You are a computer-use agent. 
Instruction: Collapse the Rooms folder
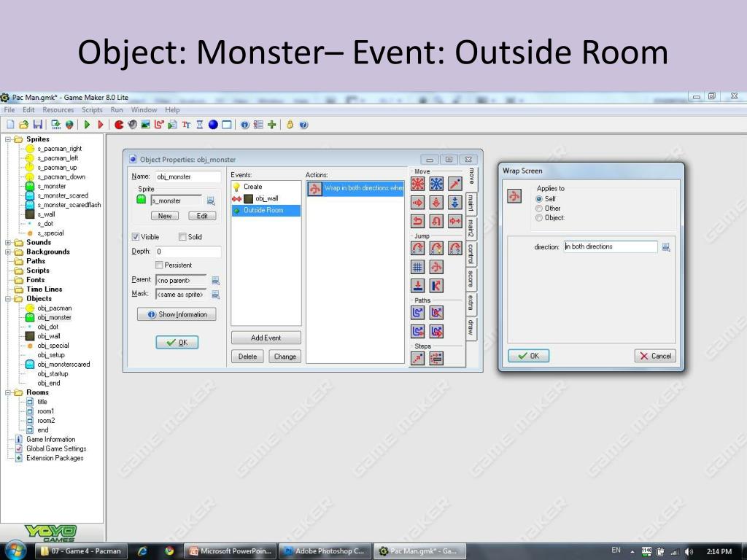click(8, 393)
